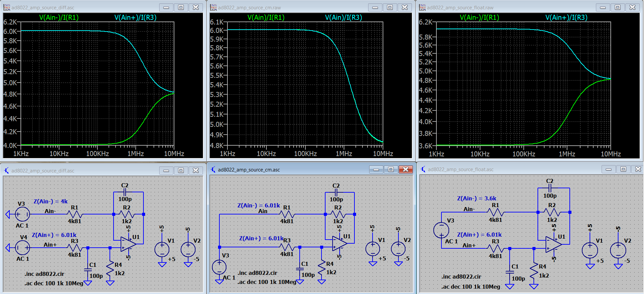Click V(Ain+)/I(R3) trace label in float.raw plot
This screenshot has width=644, height=294.
point(566,17)
